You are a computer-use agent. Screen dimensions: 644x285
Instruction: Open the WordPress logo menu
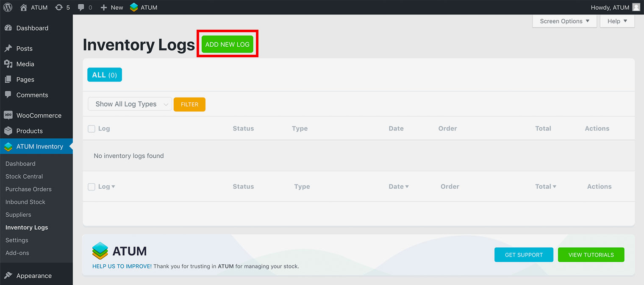point(8,7)
